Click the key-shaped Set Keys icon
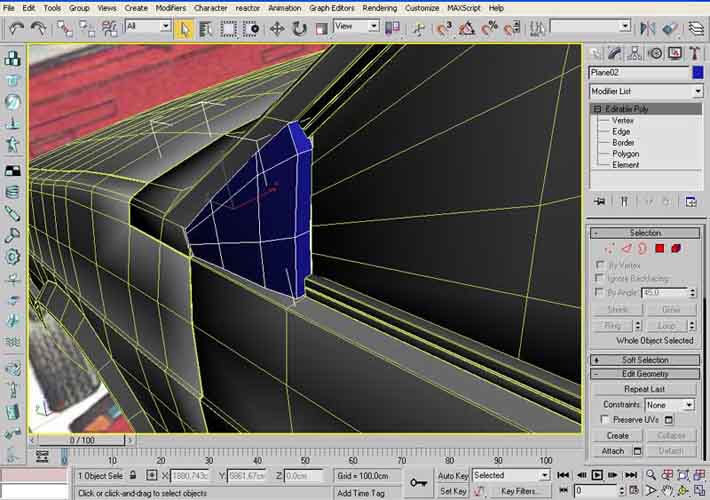The height and width of the screenshot is (500, 710). pyautogui.click(x=418, y=483)
